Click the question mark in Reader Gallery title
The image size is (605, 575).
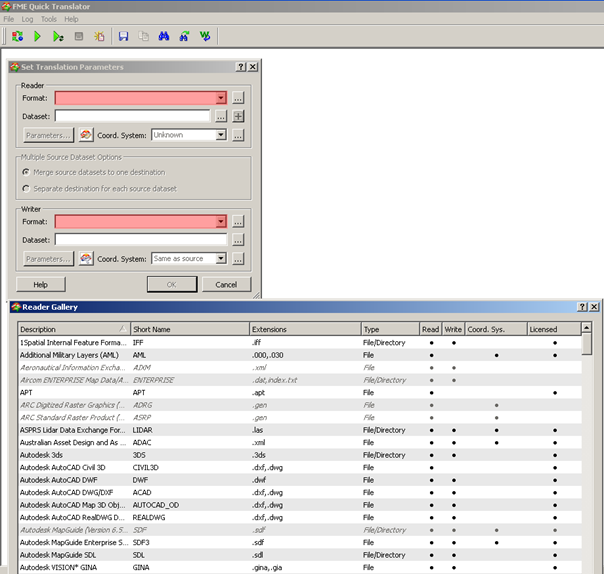[x=582, y=307]
